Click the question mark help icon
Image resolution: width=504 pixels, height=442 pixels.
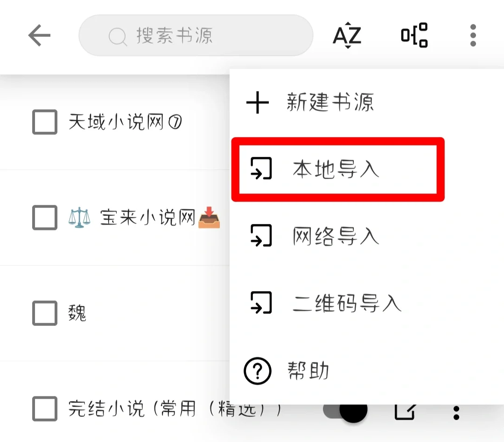coord(258,371)
